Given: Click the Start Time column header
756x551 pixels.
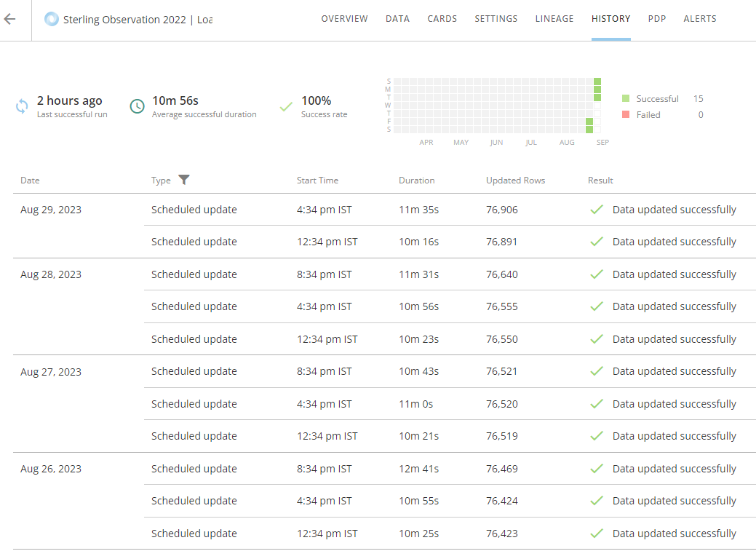Looking at the screenshot, I should (x=317, y=181).
